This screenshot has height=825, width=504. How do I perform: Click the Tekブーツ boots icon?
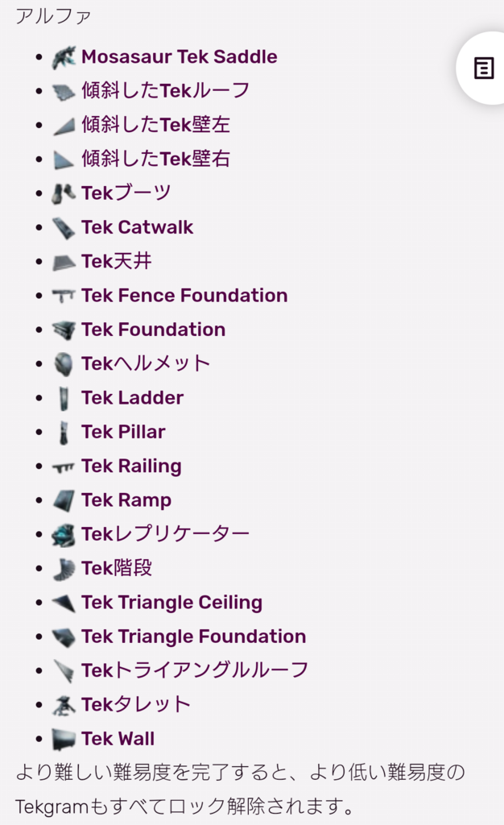pos(64,193)
